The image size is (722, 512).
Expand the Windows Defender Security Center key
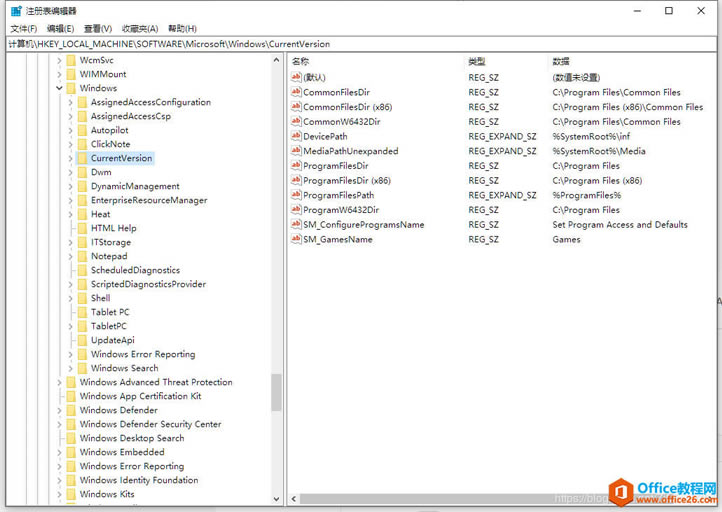[59, 424]
